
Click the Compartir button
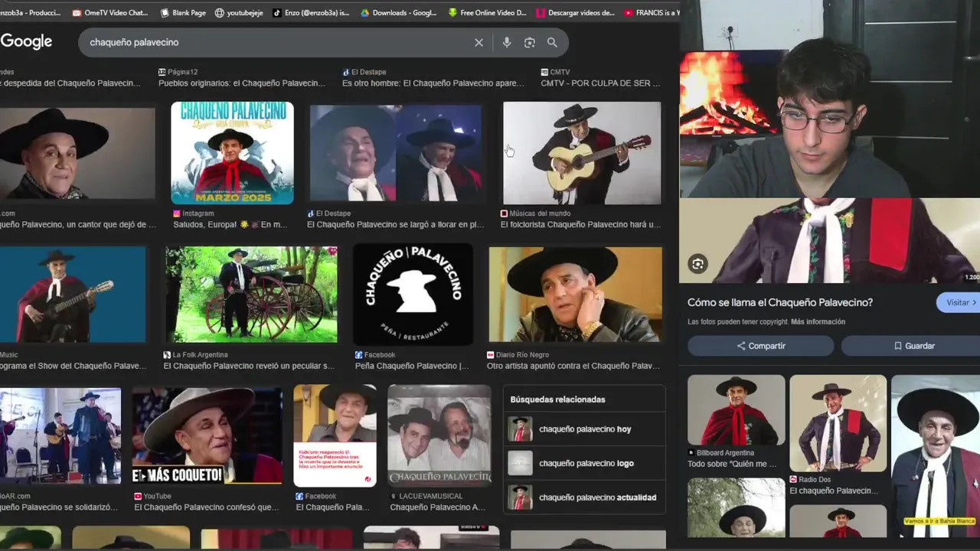tap(760, 346)
